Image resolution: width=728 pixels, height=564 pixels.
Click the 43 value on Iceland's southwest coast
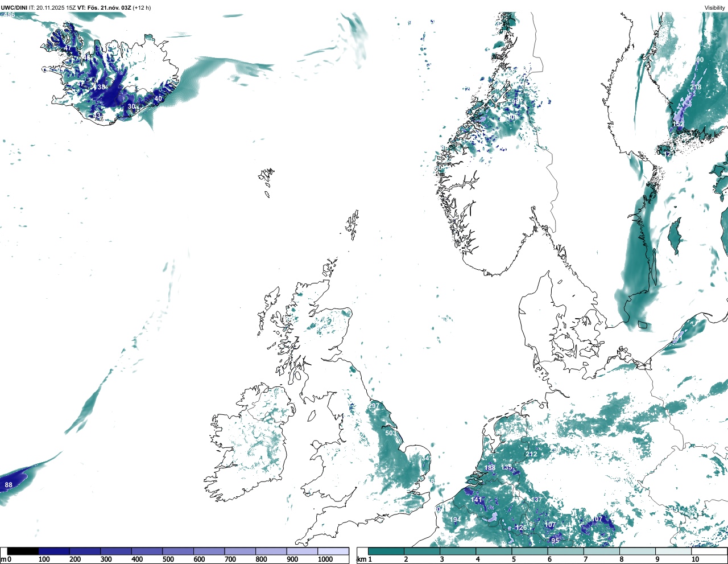tap(97, 116)
